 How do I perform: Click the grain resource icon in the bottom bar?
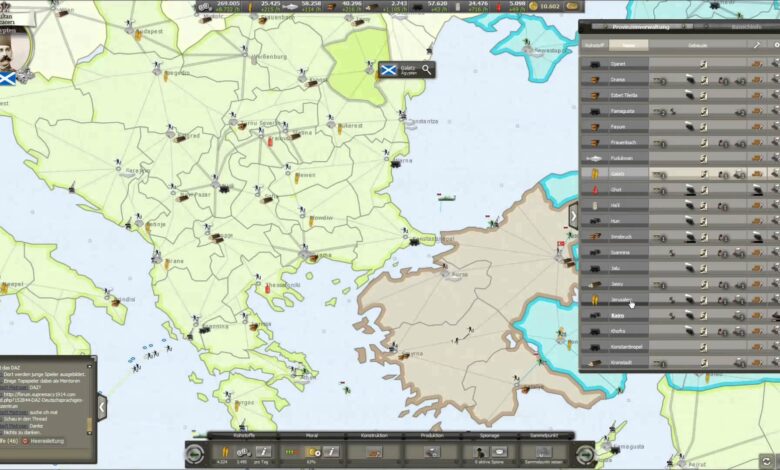(x=224, y=452)
